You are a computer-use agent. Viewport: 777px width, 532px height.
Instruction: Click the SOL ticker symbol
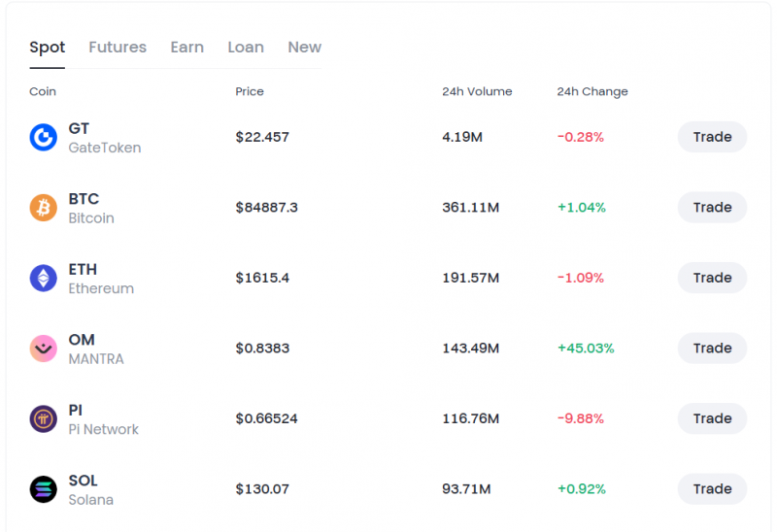coord(83,480)
